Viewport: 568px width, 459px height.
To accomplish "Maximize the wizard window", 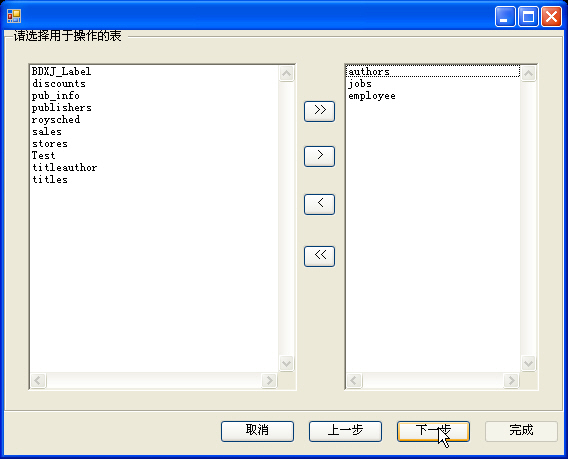I will (529, 17).
